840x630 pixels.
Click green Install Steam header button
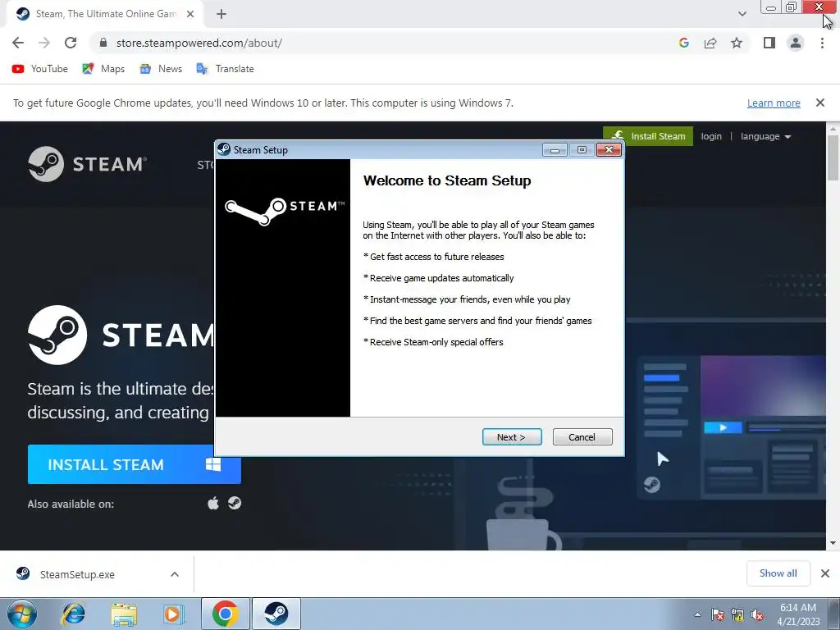(648, 136)
